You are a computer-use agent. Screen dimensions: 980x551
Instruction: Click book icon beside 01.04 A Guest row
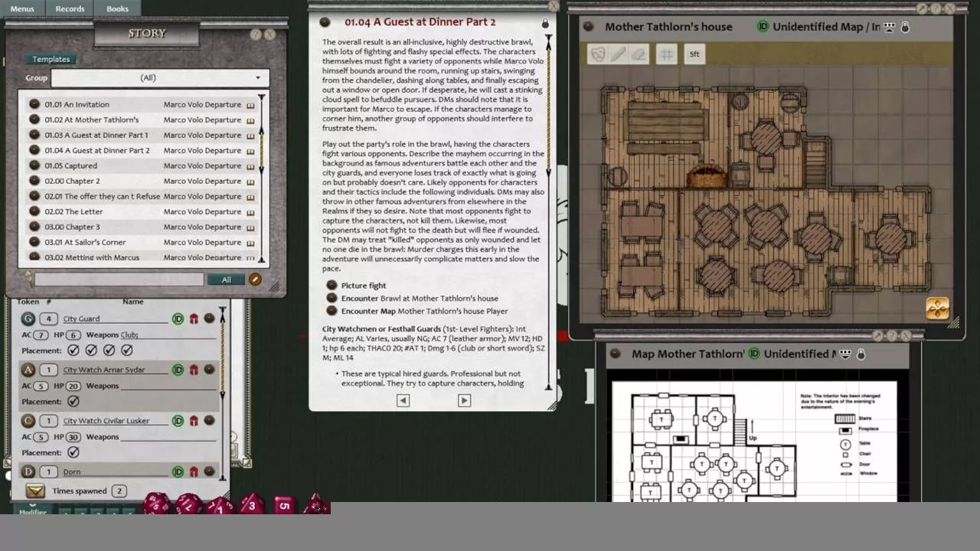pyautogui.click(x=250, y=151)
